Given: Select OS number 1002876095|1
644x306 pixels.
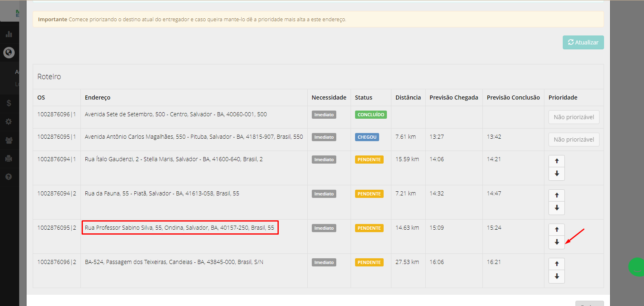Looking at the screenshot, I should coord(57,137).
